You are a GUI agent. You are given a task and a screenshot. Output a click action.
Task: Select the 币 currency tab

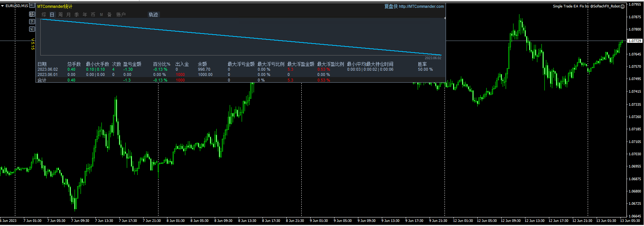[93, 15]
